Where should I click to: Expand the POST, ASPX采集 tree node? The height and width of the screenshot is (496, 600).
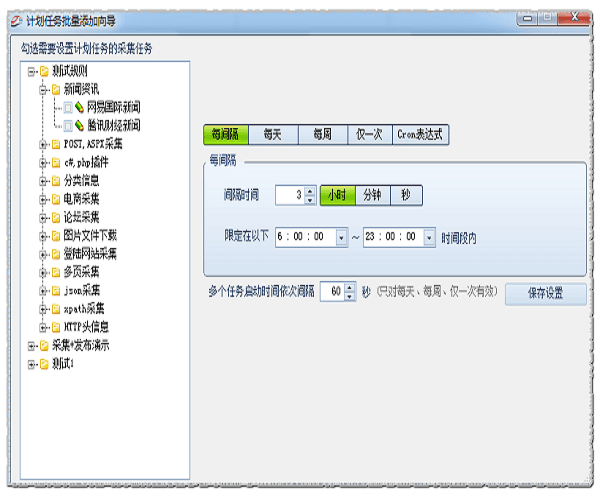pyautogui.click(x=43, y=144)
